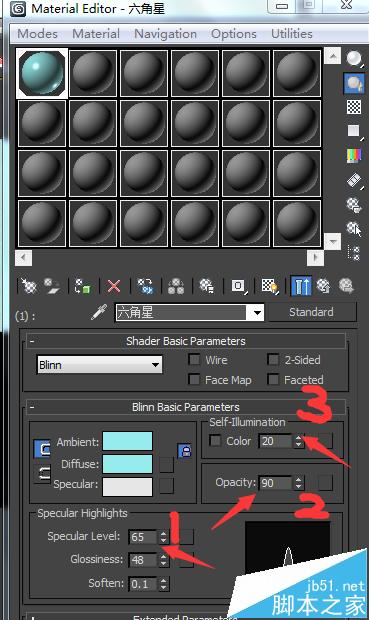The width and height of the screenshot is (369, 620).
Task: Open the Material menu
Action: point(96,34)
